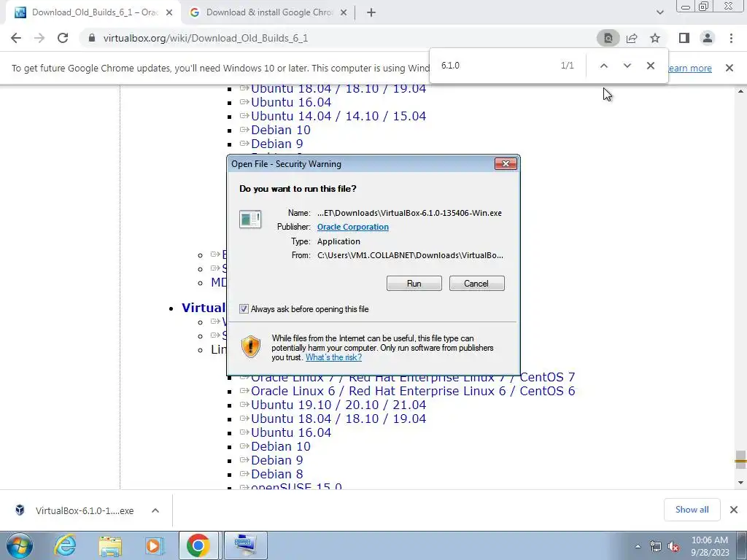Viewport: 747px width, 560px height.
Task: Switch to Download & install Google Chrome tab
Action: click(x=269, y=13)
